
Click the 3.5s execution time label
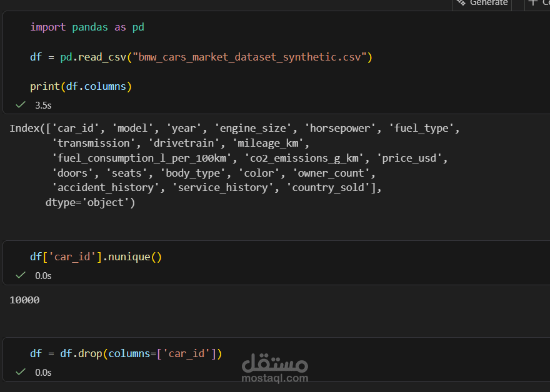pyautogui.click(x=43, y=105)
